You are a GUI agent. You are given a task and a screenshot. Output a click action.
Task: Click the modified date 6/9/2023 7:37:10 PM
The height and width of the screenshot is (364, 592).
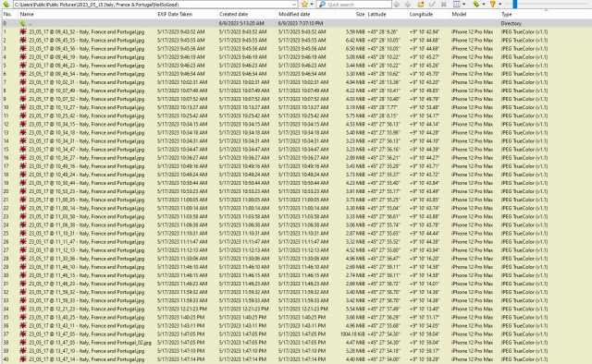301,23
